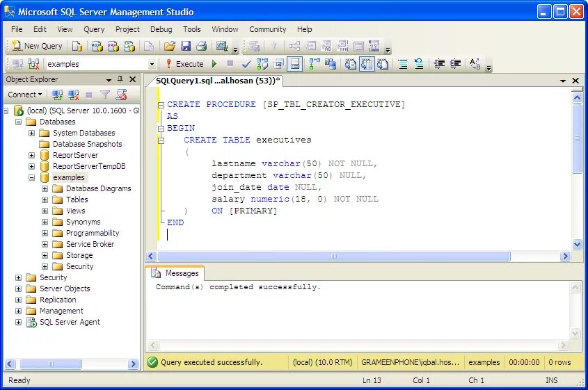Screen dimensions: 588x390
Task: Select Results to Text output mode
Action: tap(350, 64)
